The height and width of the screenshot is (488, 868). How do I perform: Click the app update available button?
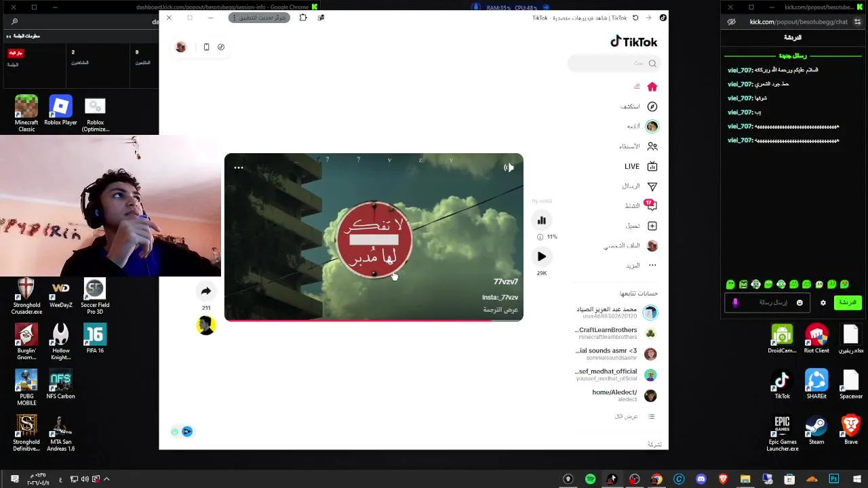[260, 18]
